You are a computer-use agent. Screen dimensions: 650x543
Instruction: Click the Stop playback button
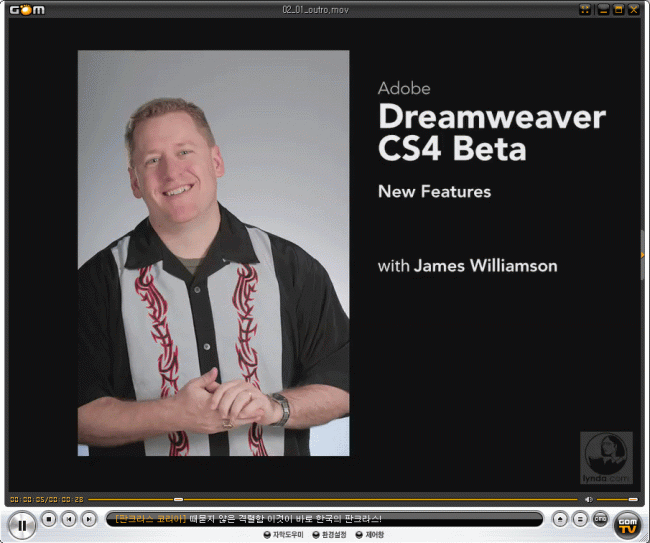tap(49, 519)
